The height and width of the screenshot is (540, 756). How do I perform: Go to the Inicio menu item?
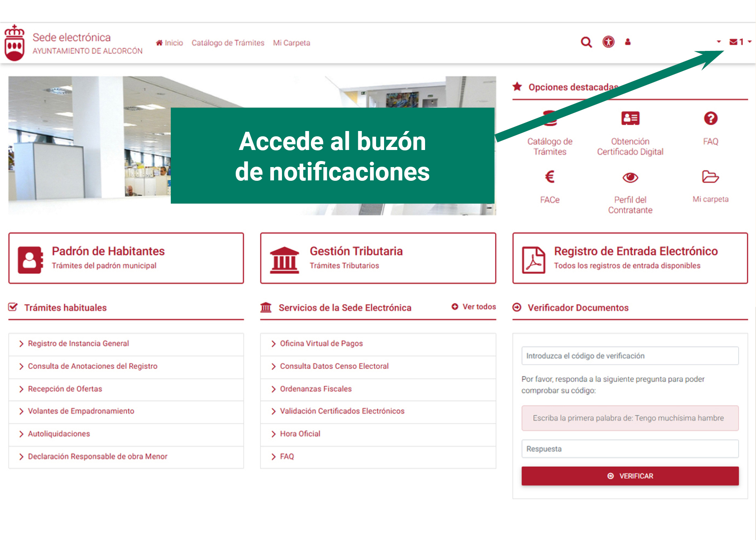(170, 43)
